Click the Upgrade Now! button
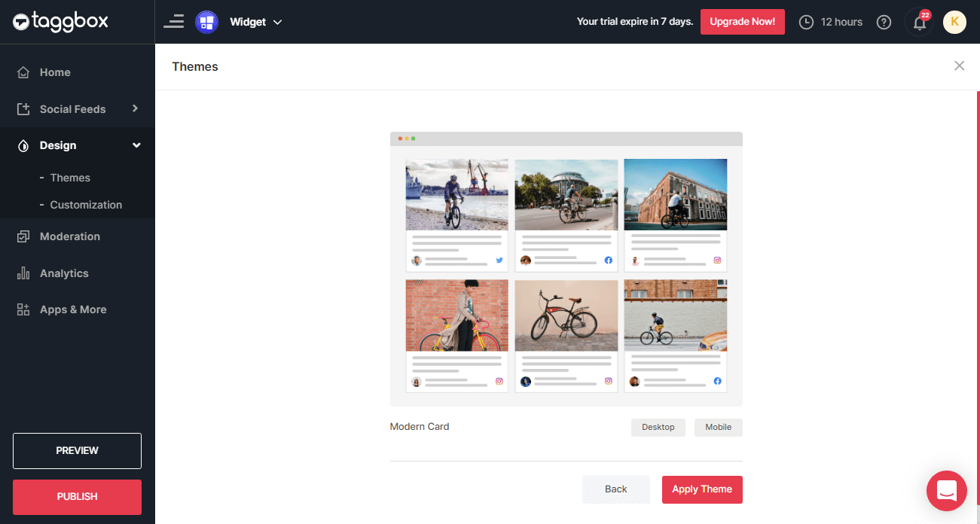Screen dimensions: 980x524 click(742, 22)
